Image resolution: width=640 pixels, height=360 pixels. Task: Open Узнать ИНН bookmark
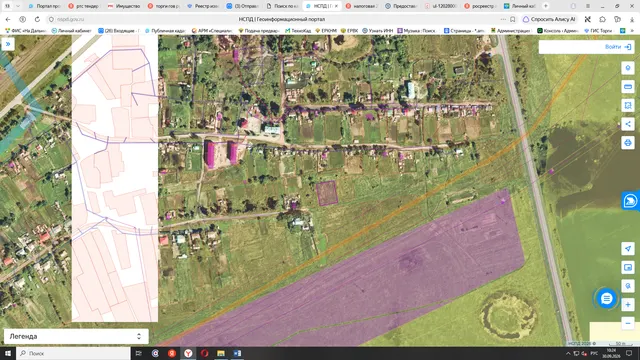pyautogui.click(x=378, y=31)
